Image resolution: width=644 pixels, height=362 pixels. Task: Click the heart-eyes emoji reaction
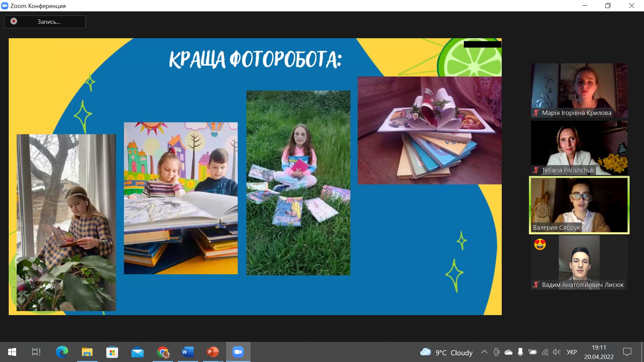[540, 244]
